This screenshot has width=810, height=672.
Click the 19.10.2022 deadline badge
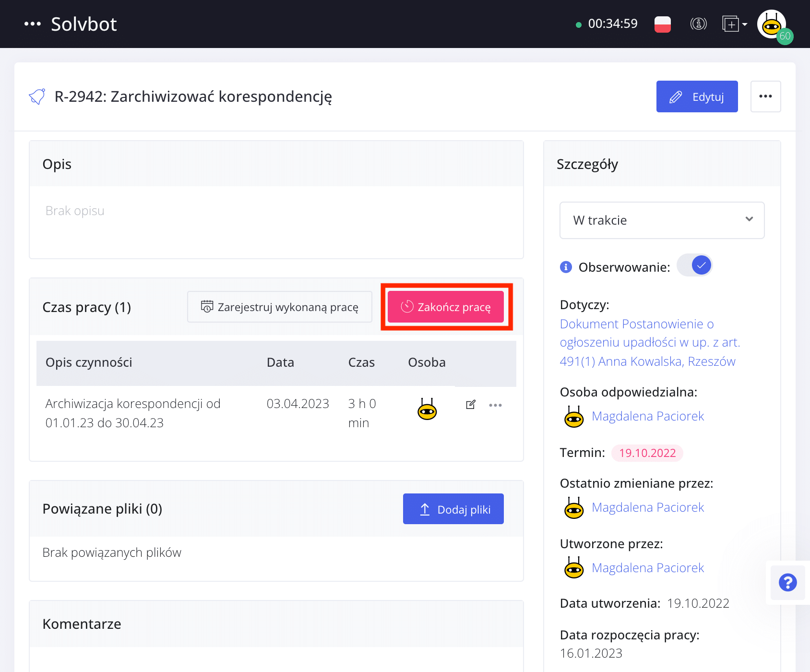click(x=647, y=453)
